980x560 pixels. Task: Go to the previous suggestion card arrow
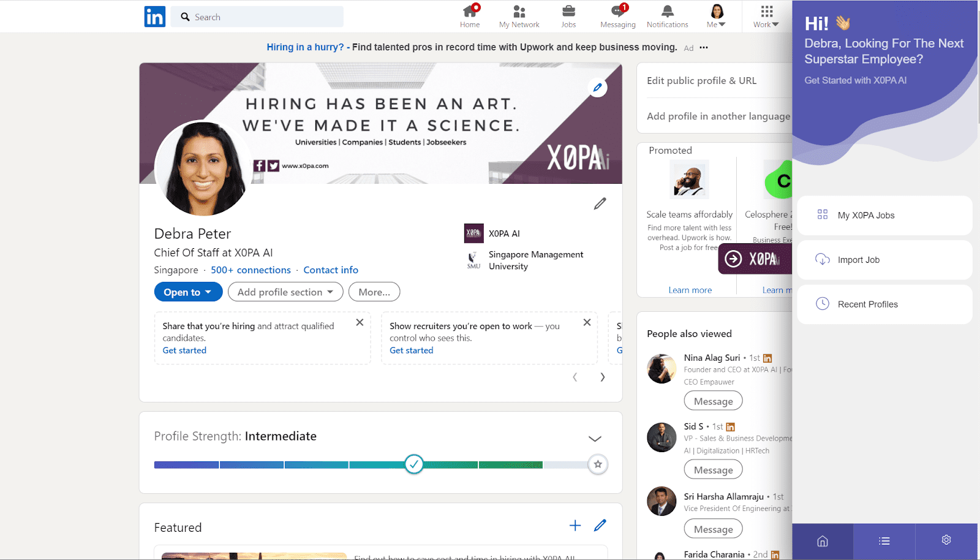[575, 377]
